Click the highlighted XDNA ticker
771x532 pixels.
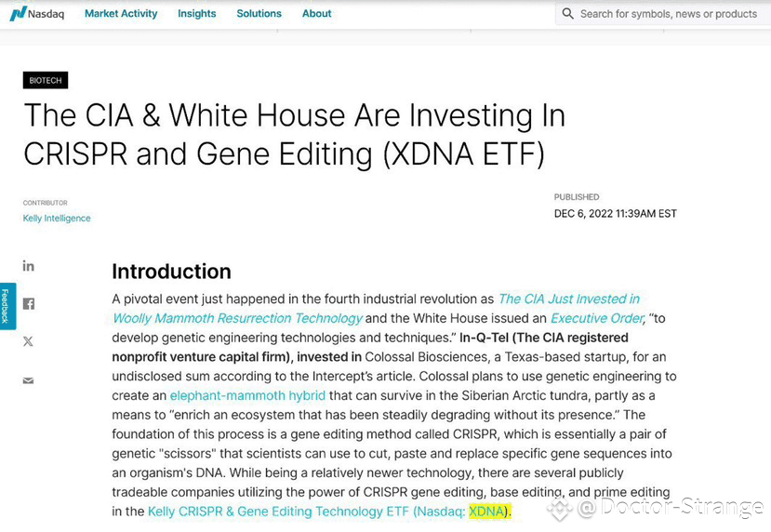point(486,512)
